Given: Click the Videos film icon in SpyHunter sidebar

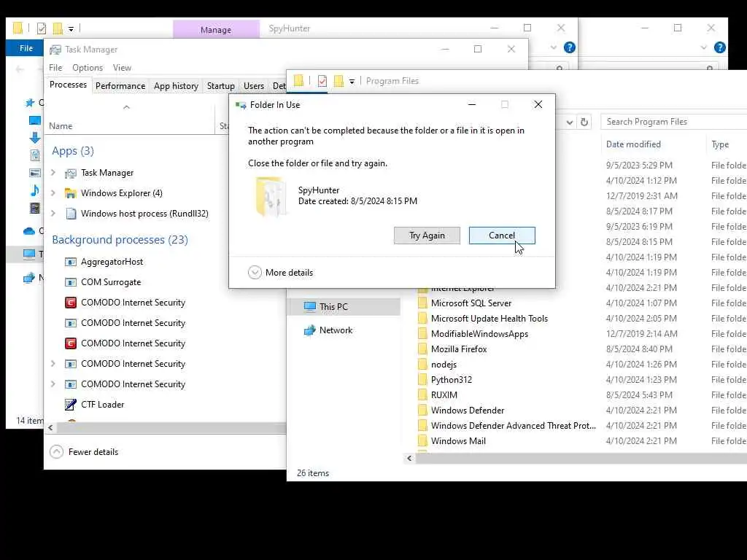Looking at the screenshot, I should click(35, 208).
